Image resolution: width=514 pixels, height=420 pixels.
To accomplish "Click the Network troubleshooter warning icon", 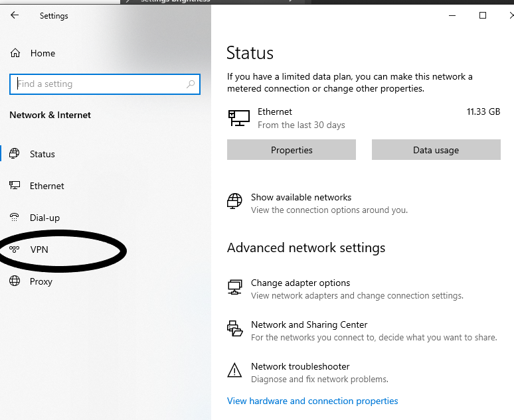I will click(x=234, y=370).
